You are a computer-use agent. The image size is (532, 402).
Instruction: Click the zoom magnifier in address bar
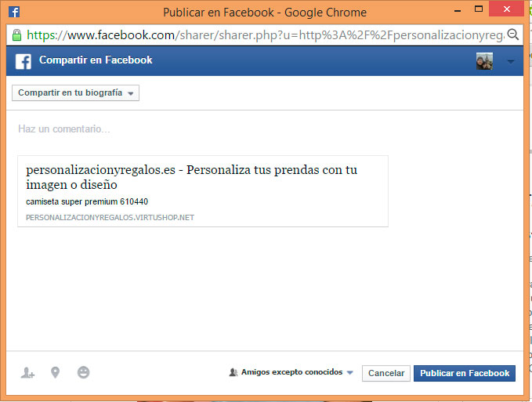point(512,34)
